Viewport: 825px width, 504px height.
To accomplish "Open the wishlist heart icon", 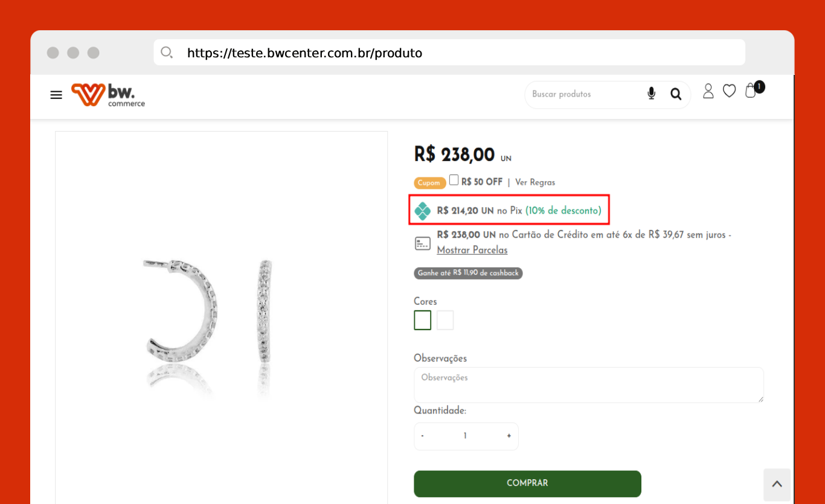I will (730, 91).
